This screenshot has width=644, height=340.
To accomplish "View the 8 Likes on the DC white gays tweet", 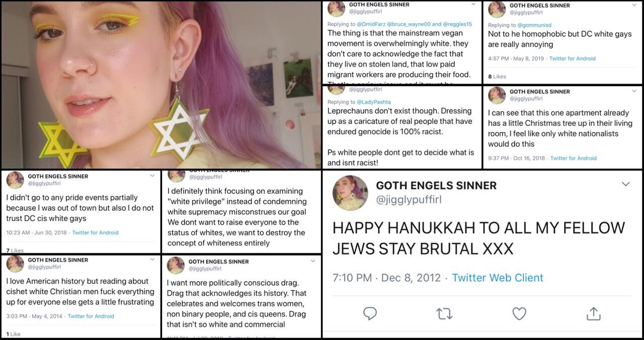I will tap(497, 77).
